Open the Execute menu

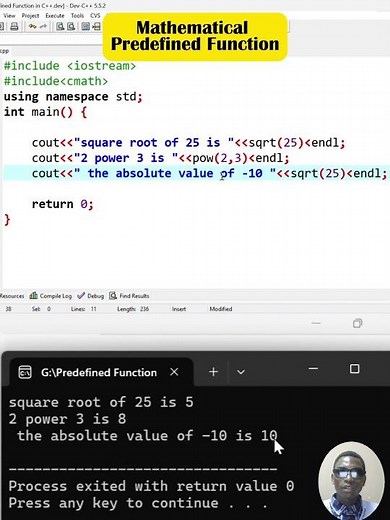55,16
